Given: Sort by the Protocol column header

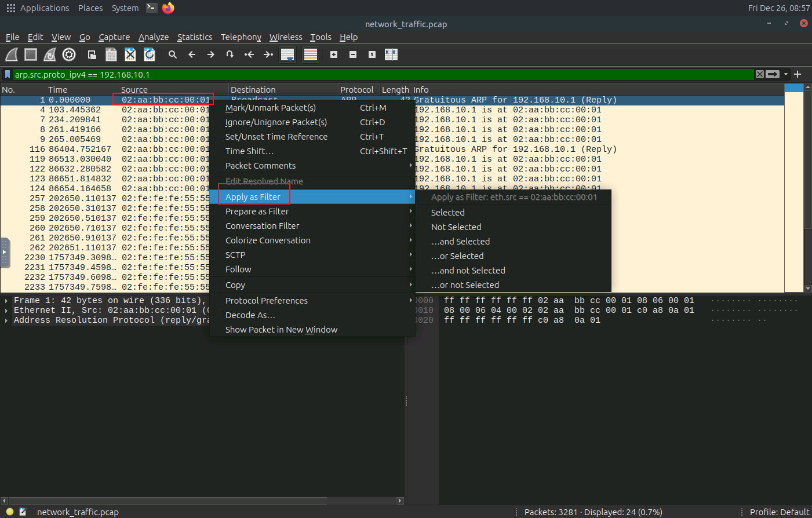Looking at the screenshot, I should coord(359,90).
